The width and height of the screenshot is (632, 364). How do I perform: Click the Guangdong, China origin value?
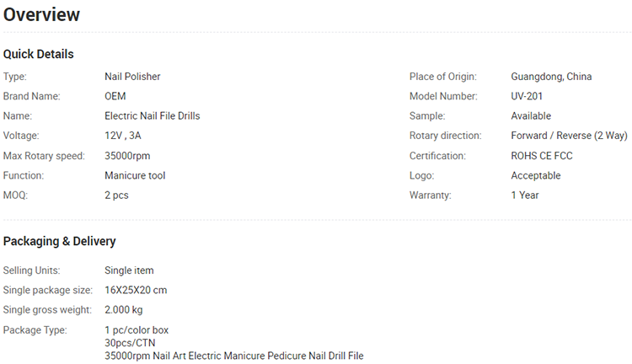pos(551,77)
